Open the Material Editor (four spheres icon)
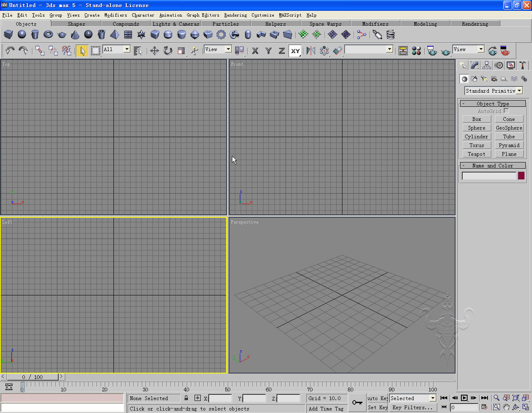532x413 pixels. pos(416,51)
